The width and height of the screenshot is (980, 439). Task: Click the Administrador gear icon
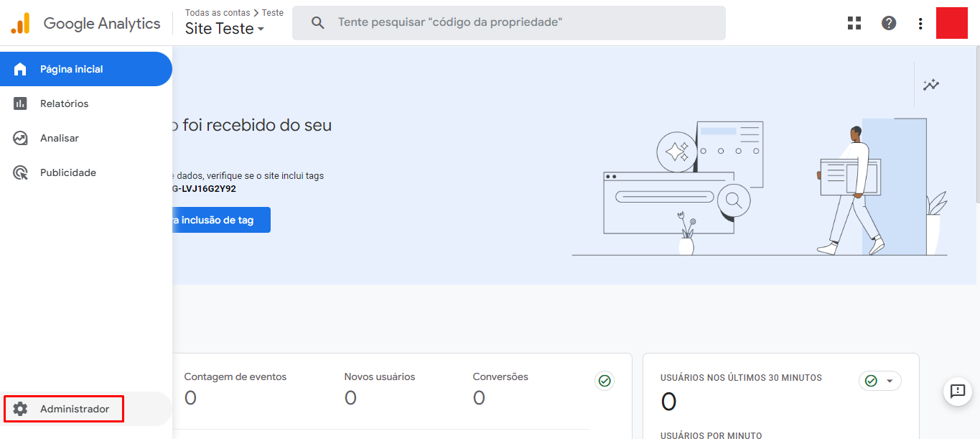[x=20, y=409]
